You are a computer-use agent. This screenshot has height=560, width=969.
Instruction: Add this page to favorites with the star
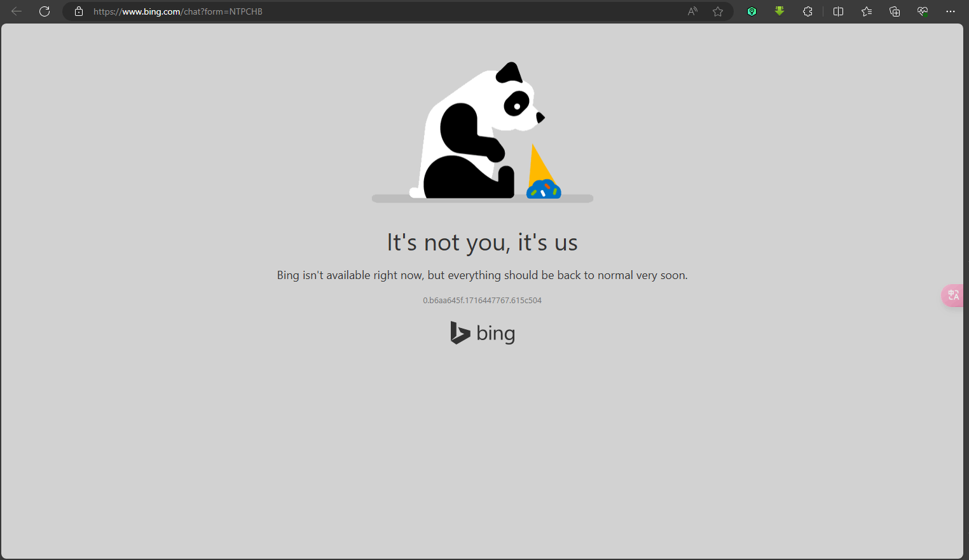point(718,11)
